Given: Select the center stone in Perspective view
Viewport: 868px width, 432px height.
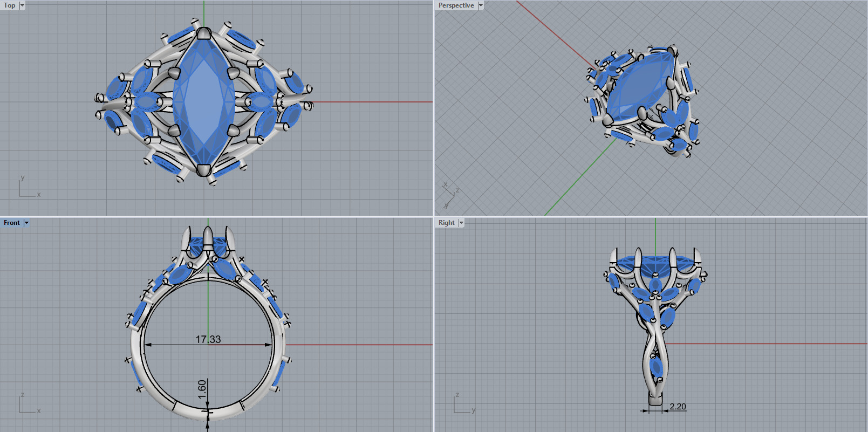Looking at the screenshot, I should pos(641,86).
